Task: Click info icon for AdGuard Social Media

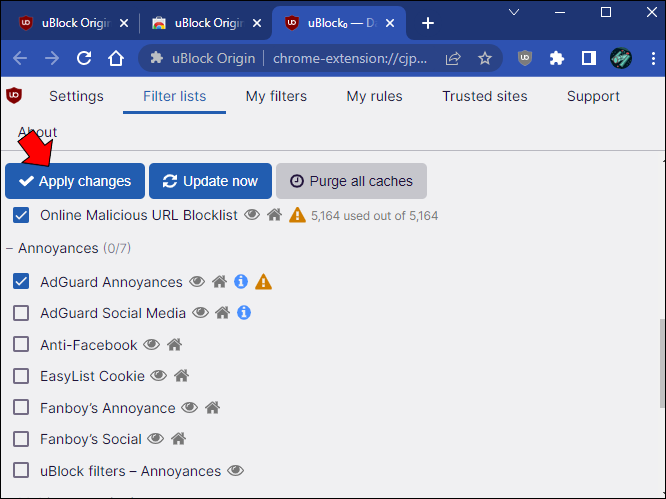Action: point(244,313)
